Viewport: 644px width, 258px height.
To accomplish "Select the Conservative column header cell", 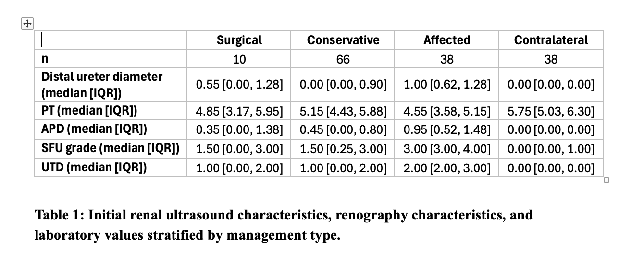I will pos(343,40).
